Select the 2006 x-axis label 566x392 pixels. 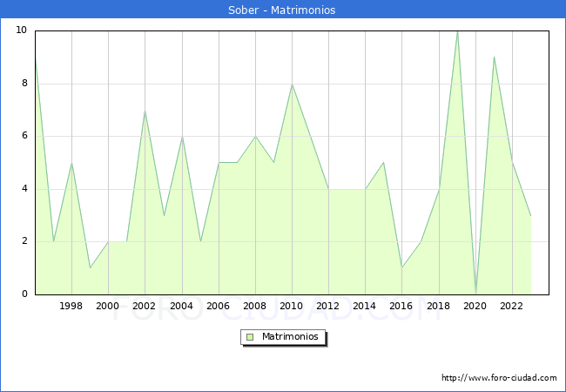pyautogui.click(x=218, y=306)
